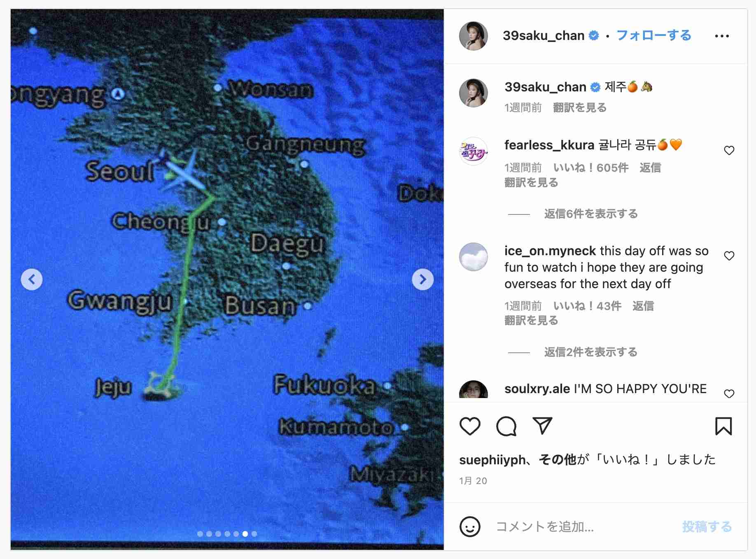Reply to fearless_kkura's comment
Screen dimensions: 756x559
point(650,168)
